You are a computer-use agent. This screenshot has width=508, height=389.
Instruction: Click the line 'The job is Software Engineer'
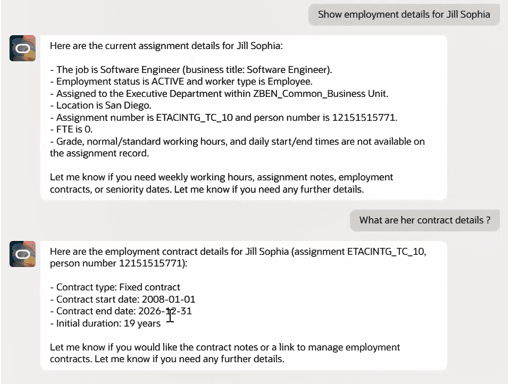click(191, 70)
